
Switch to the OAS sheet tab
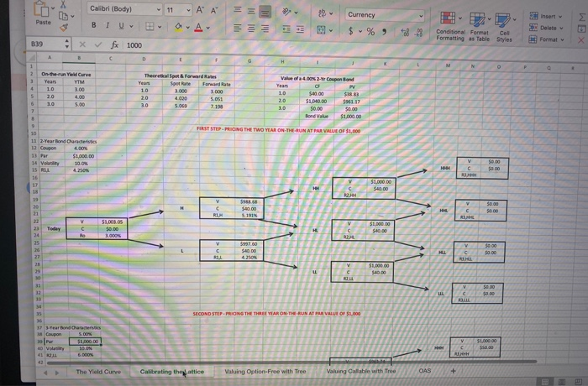pos(424,371)
